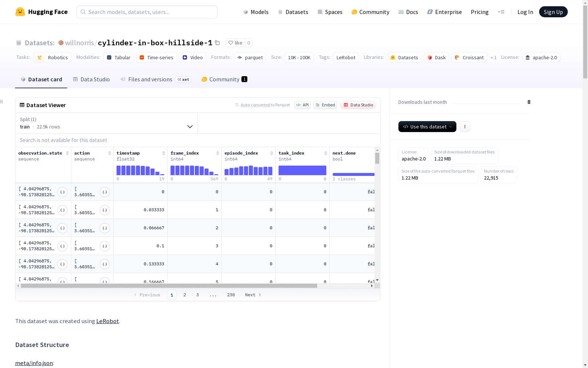Image resolution: width=588 pixels, height=368 pixels.
Task: Jump to page 230 of the table
Action: click(231, 295)
